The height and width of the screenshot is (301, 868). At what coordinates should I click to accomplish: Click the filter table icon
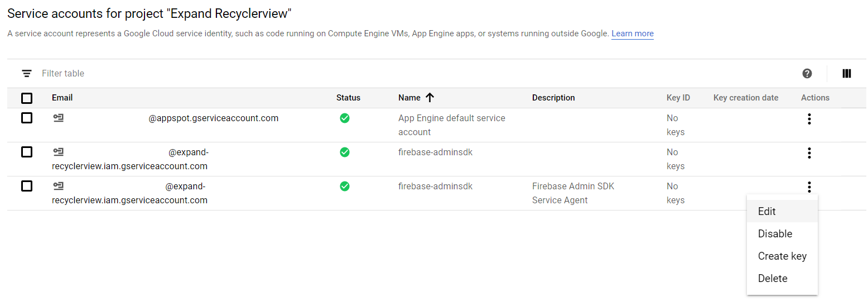[27, 74]
